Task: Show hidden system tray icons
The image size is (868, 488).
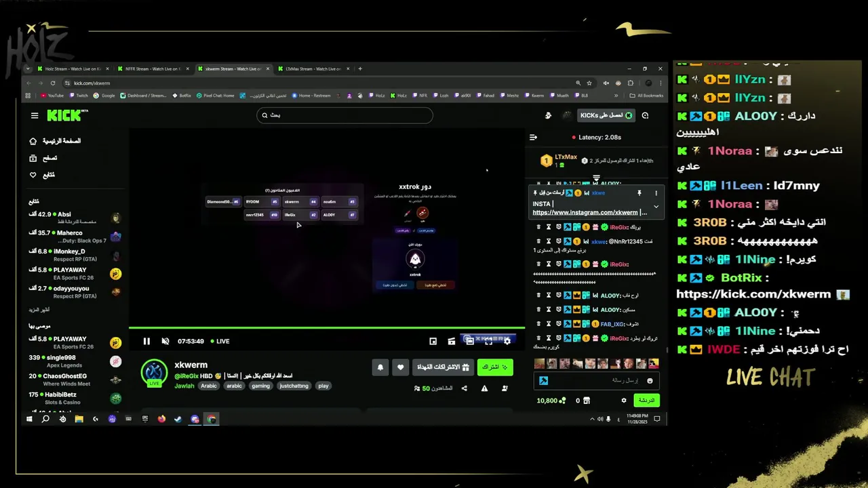Action: [x=593, y=419]
